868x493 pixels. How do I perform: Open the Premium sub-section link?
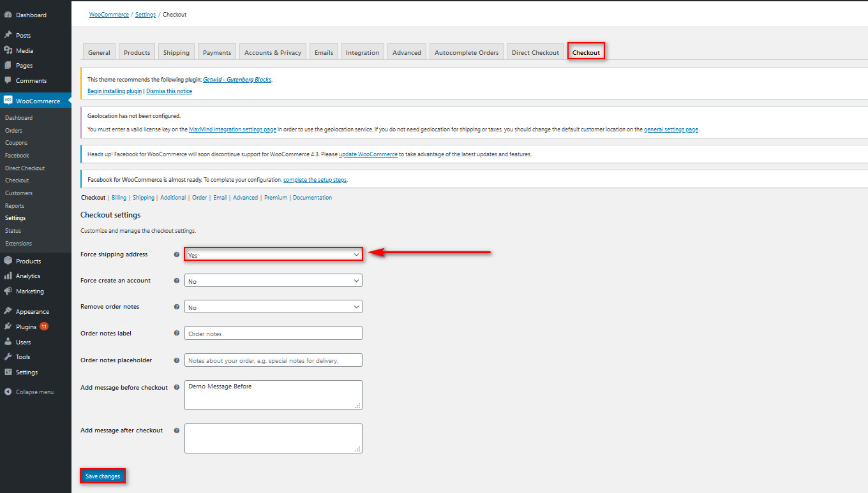(x=276, y=198)
